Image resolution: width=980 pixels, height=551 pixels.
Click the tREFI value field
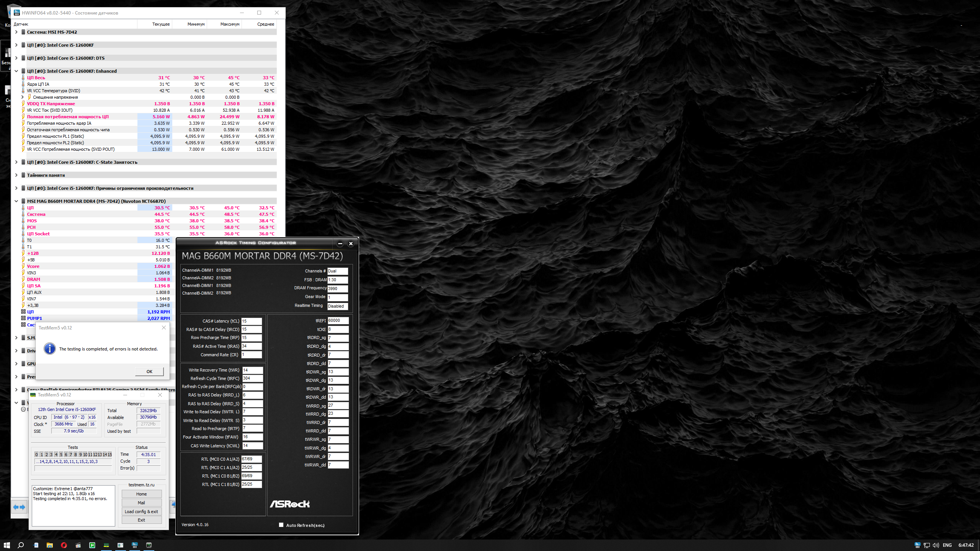tap(338, 321)
